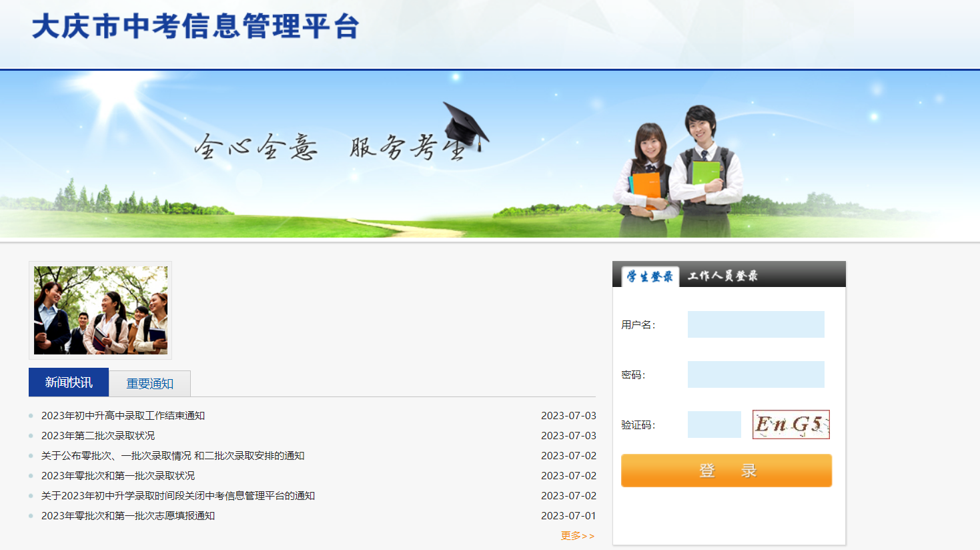Click the students group photo thumbnail

[101, 310]
